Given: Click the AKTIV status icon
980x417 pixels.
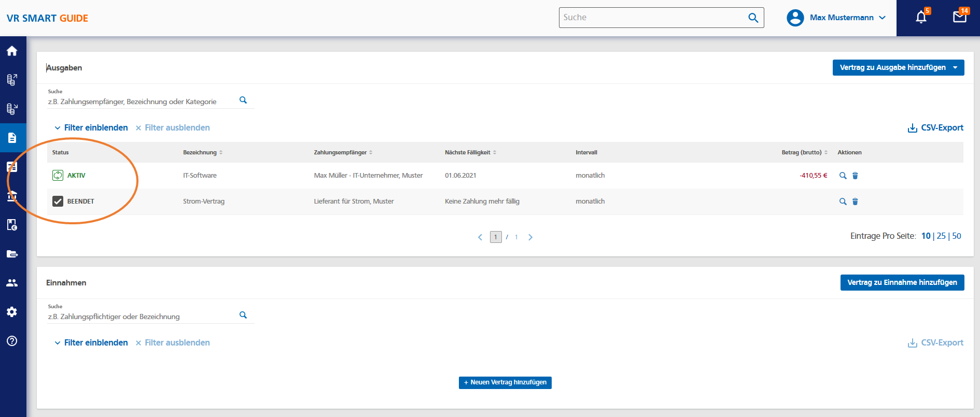Looking at the screenshot, I should point(58,176).
